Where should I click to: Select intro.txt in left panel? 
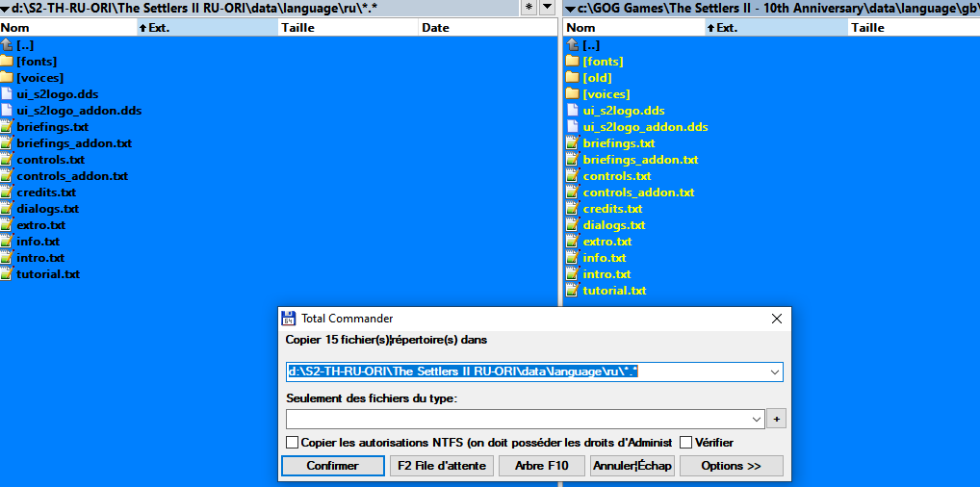click(x=40, y=257)
